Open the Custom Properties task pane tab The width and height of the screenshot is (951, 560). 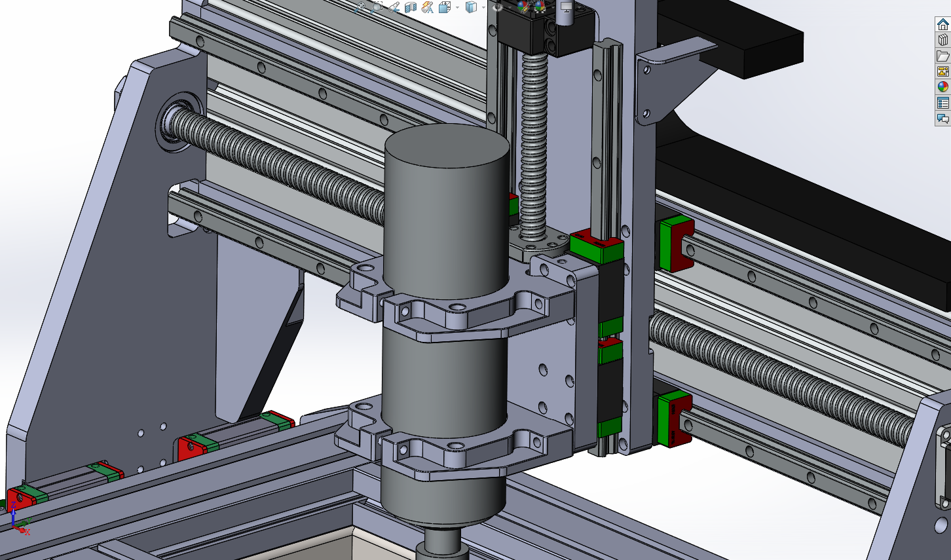pos(942,103)
